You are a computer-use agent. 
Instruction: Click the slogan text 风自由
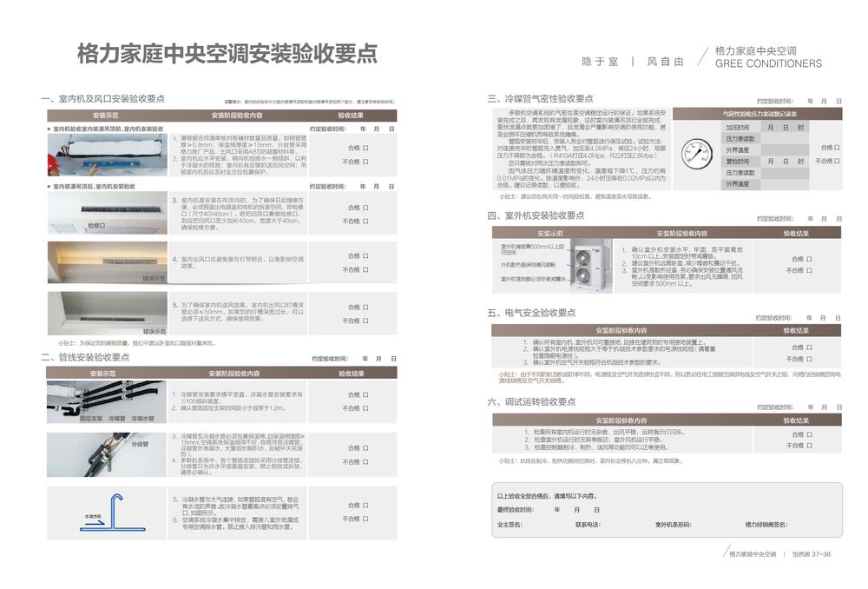[666, 62]
